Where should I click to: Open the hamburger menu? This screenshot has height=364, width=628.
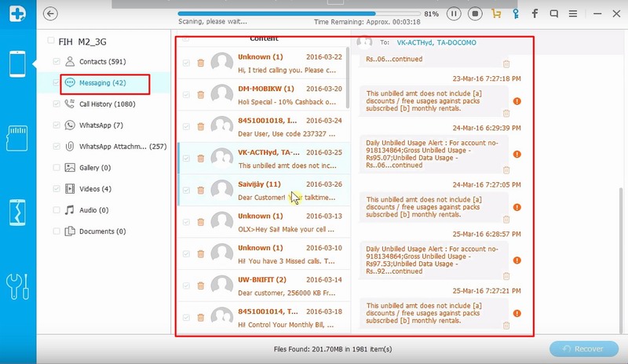[x=575, y=13]
